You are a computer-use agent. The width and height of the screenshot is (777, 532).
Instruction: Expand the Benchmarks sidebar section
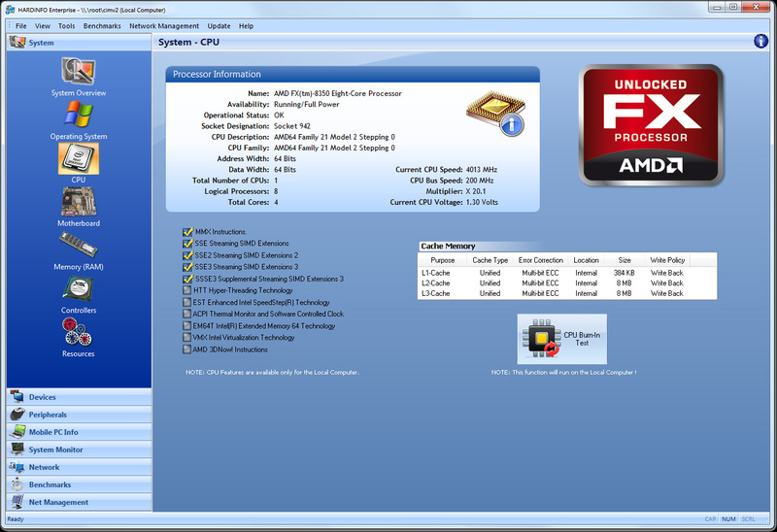pos(80,484)
